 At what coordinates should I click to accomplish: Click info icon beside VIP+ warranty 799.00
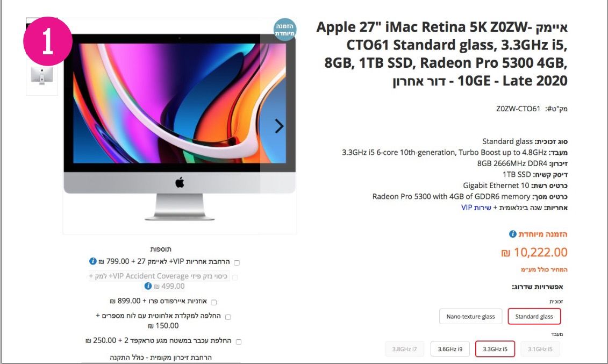92,261
